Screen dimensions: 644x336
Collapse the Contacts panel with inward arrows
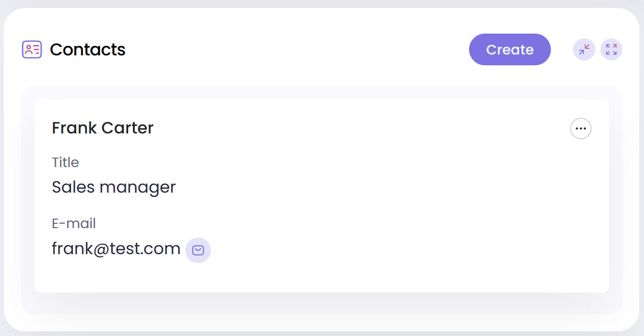click(x=584, y=50)
